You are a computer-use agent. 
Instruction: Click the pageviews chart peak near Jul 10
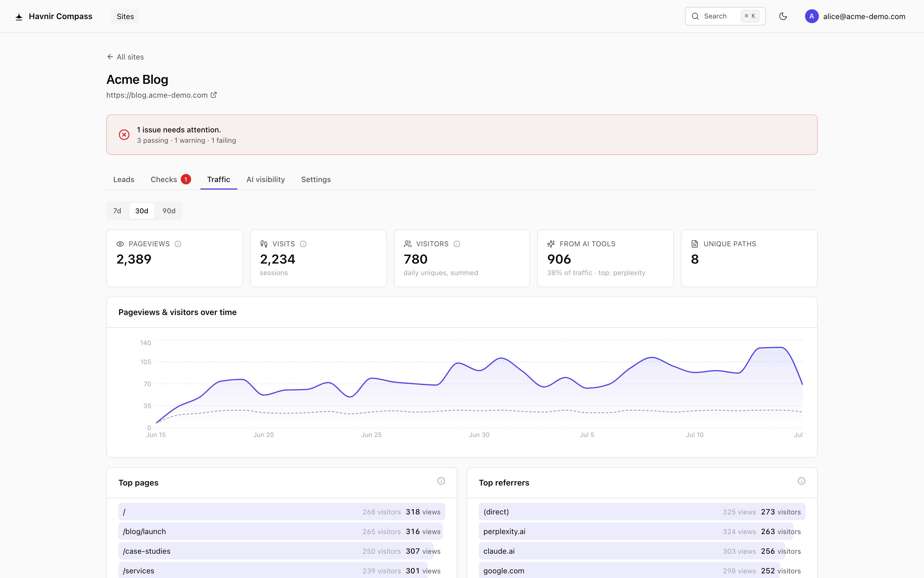click(x=652, y=357)
